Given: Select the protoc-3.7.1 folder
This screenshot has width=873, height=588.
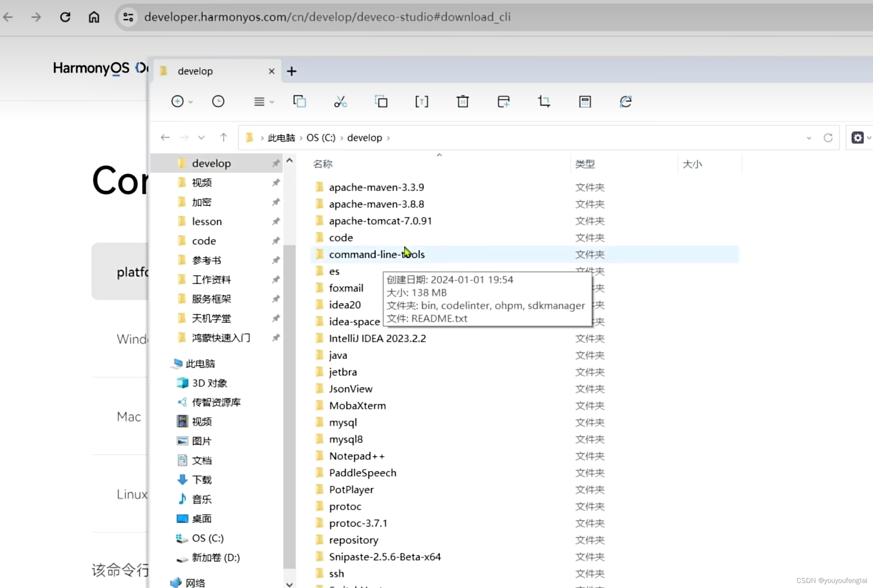Looking at the screenshot, I should point(358,523).
